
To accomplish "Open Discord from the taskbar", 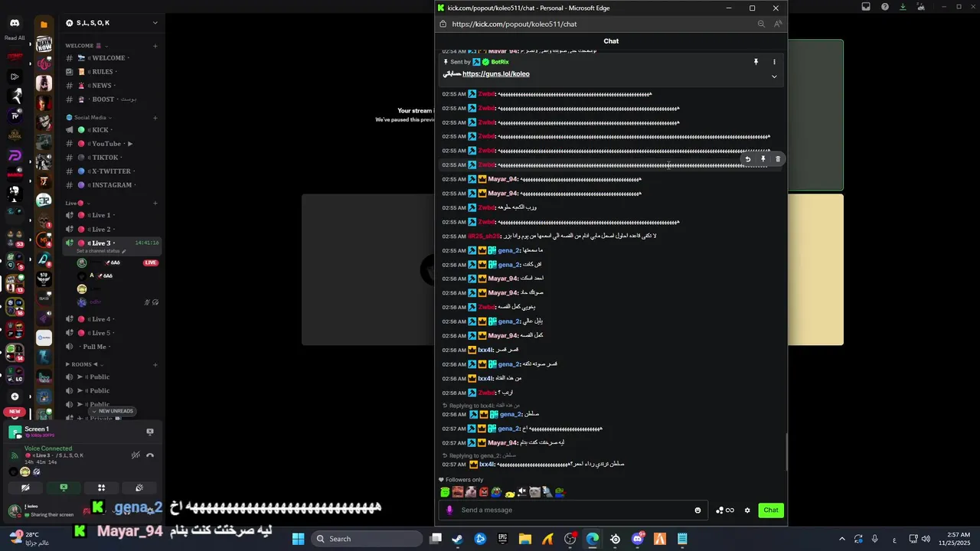I will pyautogui.click(x=638, y=539).
